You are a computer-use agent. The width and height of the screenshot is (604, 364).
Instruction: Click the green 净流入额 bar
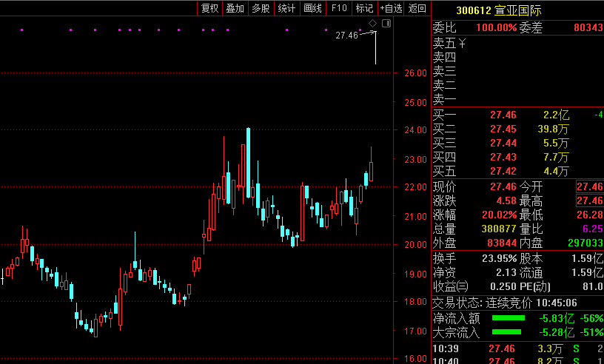coord(507,318)
